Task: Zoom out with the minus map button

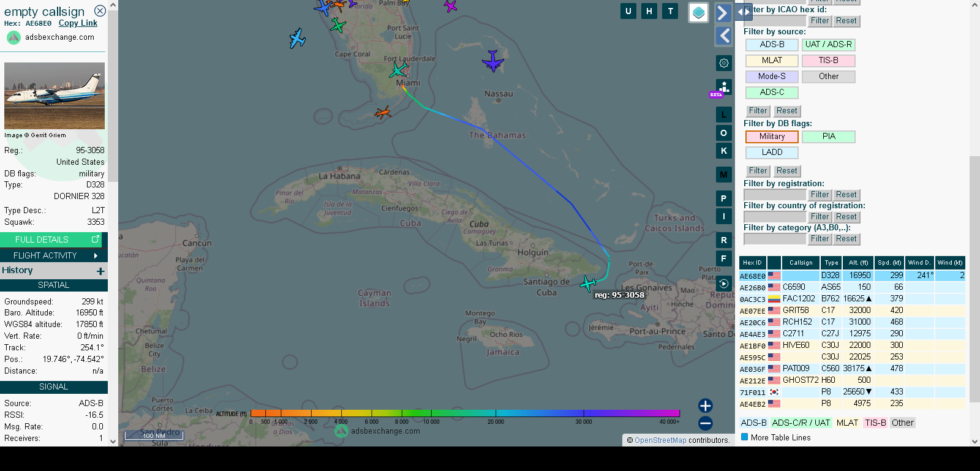Action: click(706, 423)
